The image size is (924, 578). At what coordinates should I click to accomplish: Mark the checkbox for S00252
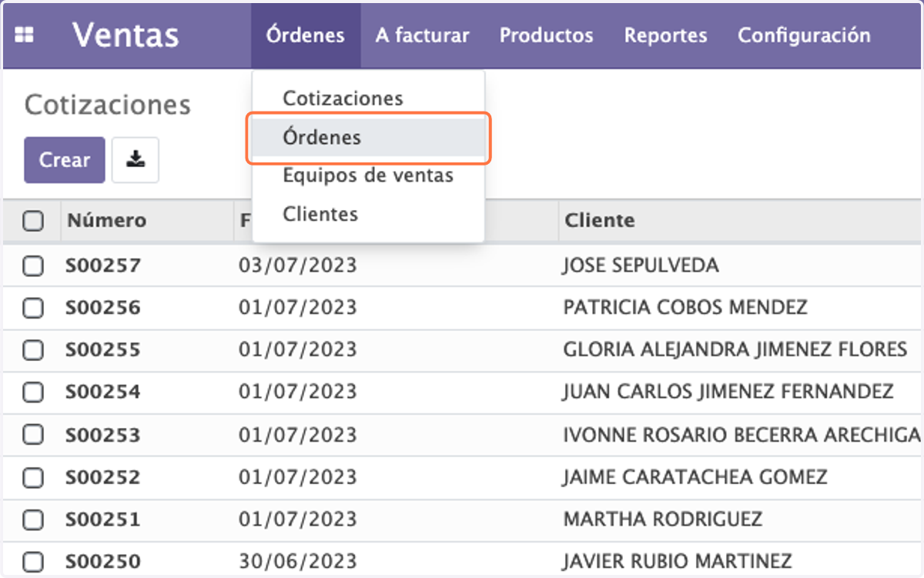[x=32, y=477]
